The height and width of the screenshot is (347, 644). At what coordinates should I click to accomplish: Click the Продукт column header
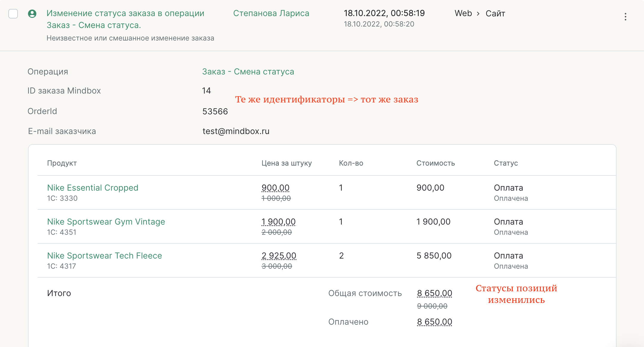[x=62, y=163]
